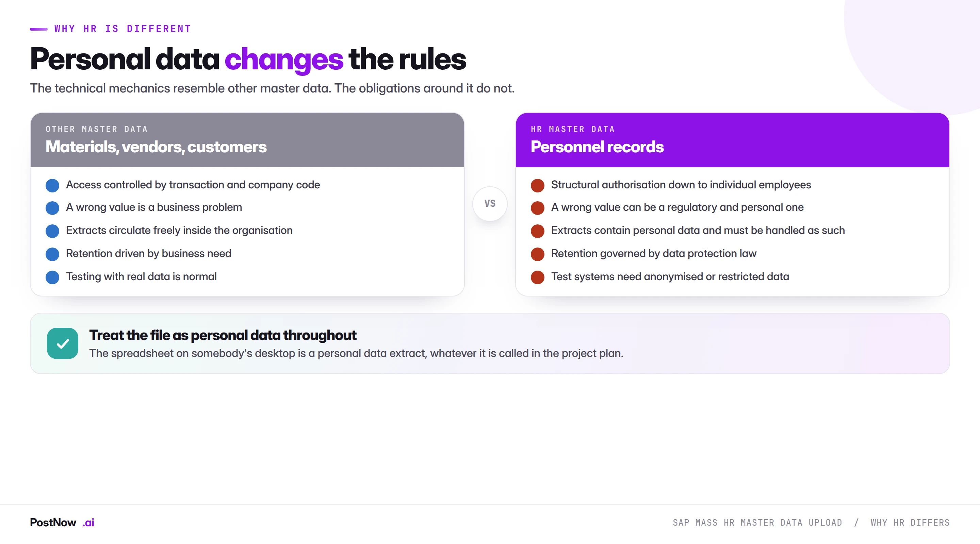Click the purple word changes in title

tap(284, 59)
